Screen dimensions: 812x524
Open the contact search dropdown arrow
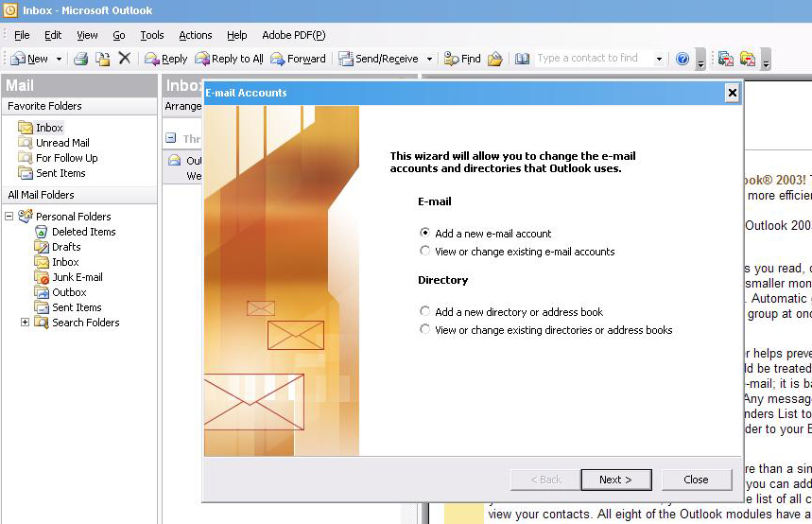(x=659, y=59)
